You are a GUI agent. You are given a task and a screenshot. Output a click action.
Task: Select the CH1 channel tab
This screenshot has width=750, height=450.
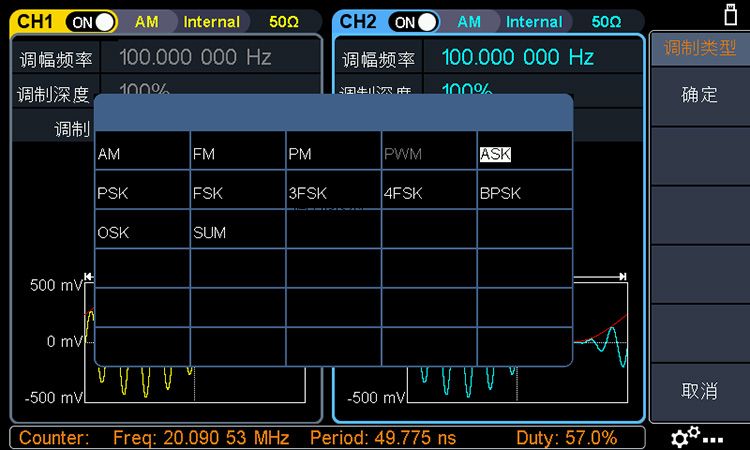(34, 21)
